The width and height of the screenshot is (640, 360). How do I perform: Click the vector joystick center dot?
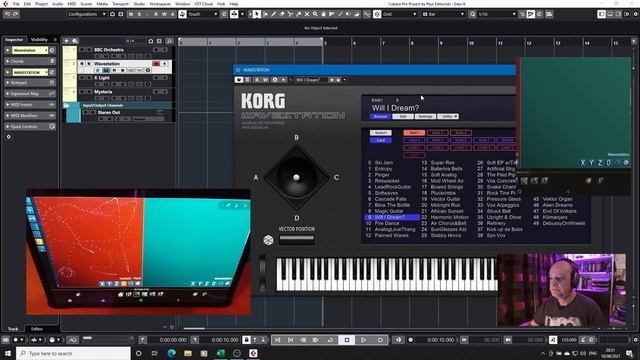[x=296, y=177]
